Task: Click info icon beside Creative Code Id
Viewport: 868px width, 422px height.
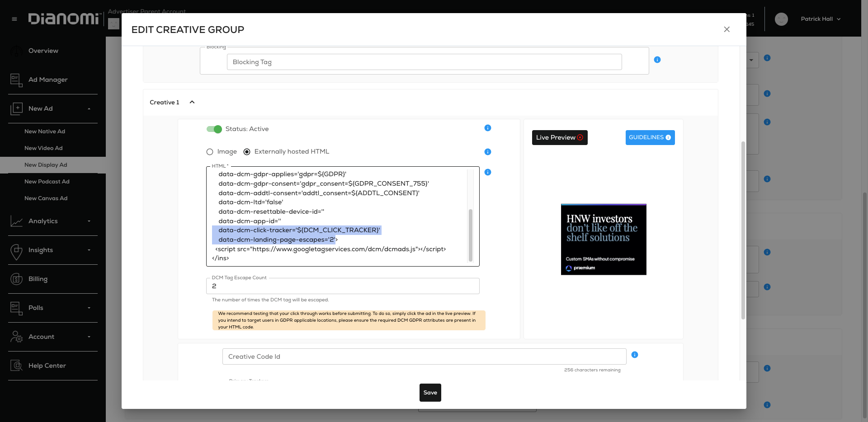Action: [x=635, y=355]
